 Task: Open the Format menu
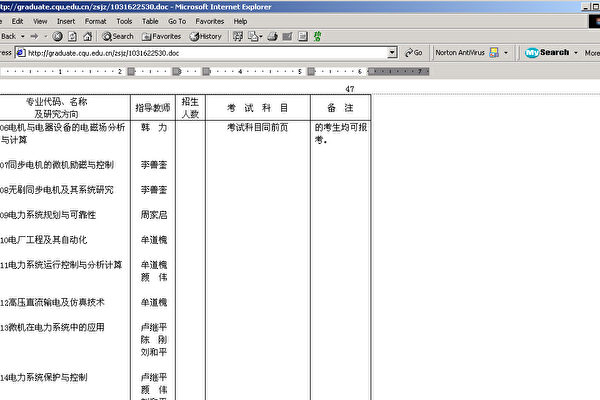[96, 20]
